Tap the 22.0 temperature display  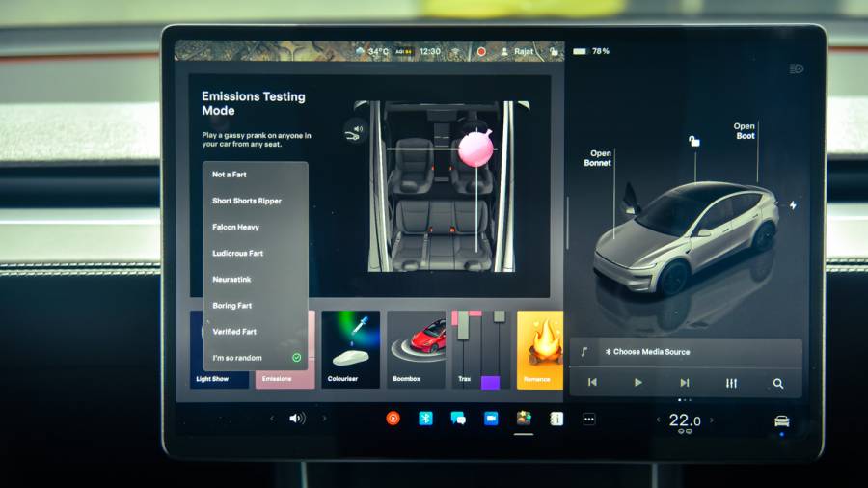pos(685,420)
